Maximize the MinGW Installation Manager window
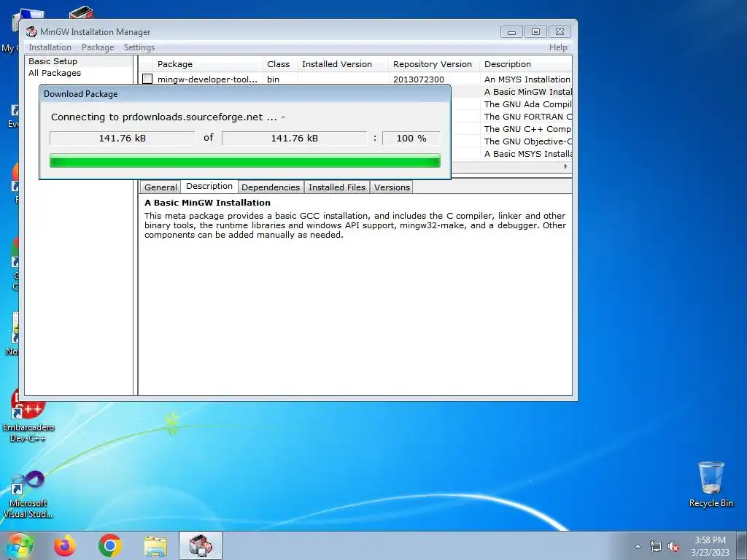The image size is (747, 560). (535, 32)
